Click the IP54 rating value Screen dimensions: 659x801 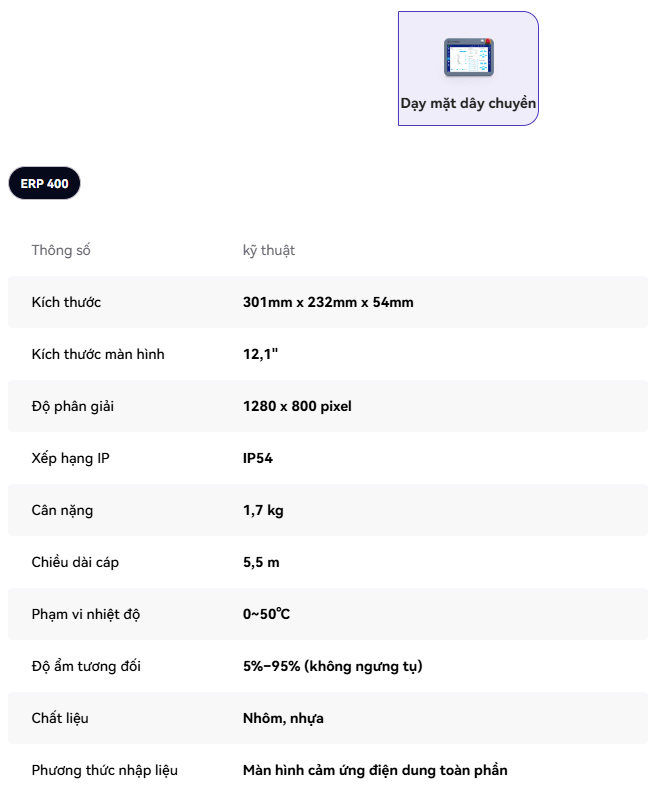point(258,458)
